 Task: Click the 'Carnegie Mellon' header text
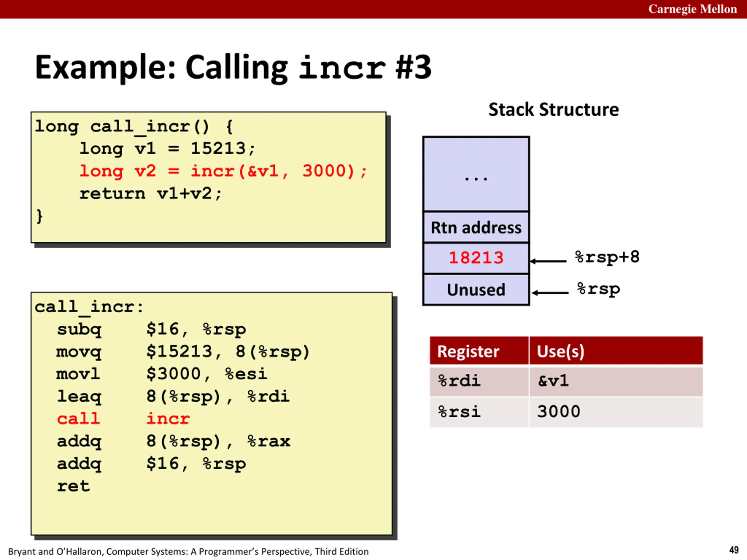click(x=692, y=9)
